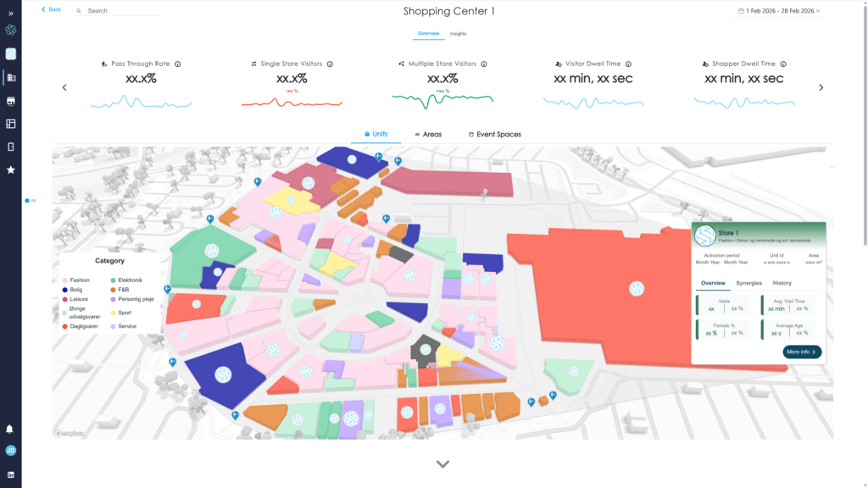Click info icon beside Pass Through Rate

(178, 64)
